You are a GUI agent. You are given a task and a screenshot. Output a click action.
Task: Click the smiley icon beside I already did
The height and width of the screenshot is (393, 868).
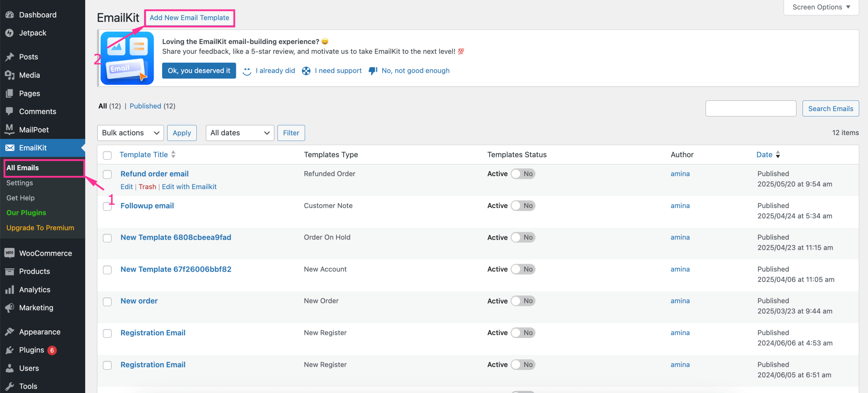[247, 71]
